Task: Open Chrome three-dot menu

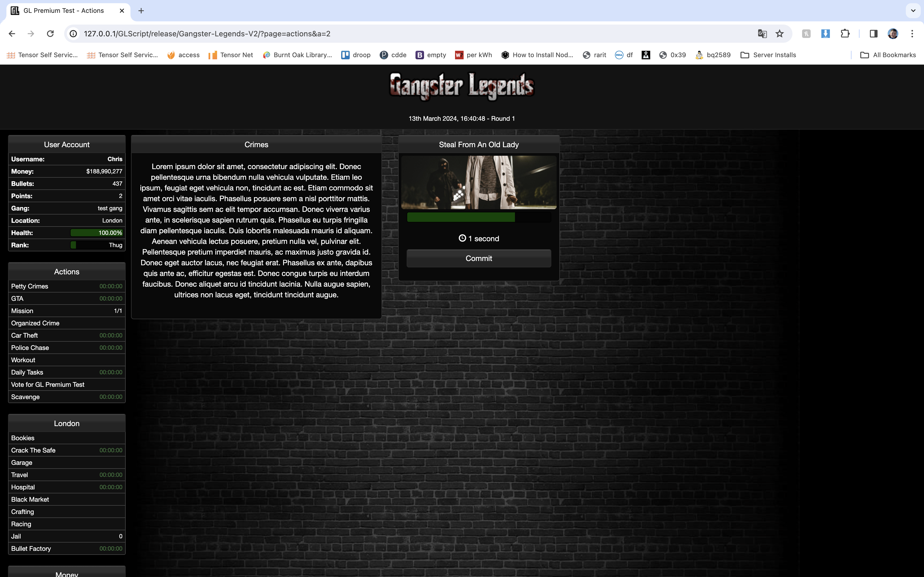Action: point(912,34)
